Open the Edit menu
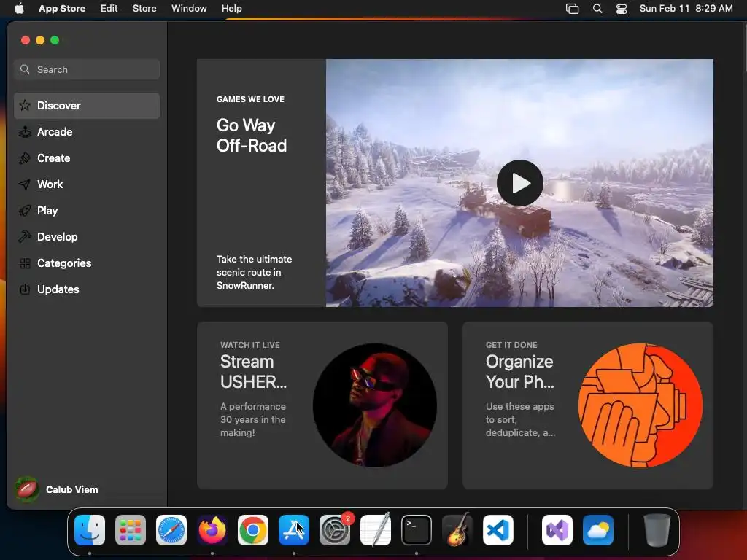 pos(109,8)
